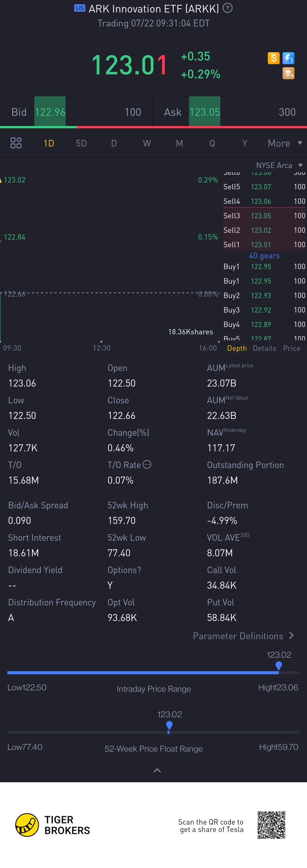The width and height of the screenshot is (307, 868).
Task: Switch to the Q quarterly chart tab
Action: 212,143
